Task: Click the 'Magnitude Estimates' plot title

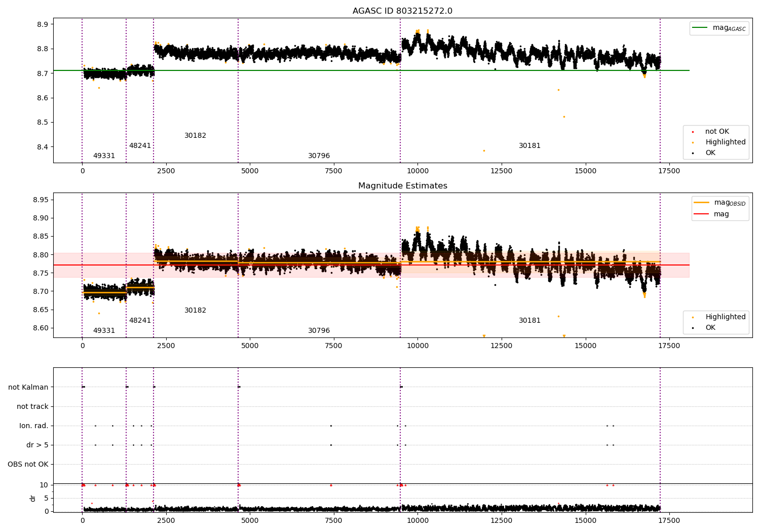Action: pos(402,186)
